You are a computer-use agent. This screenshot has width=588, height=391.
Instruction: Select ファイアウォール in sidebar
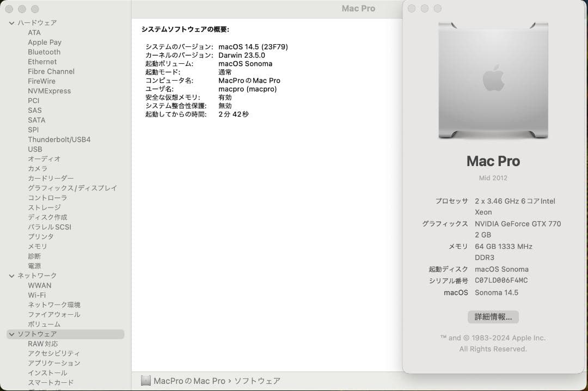coord(54,315)
